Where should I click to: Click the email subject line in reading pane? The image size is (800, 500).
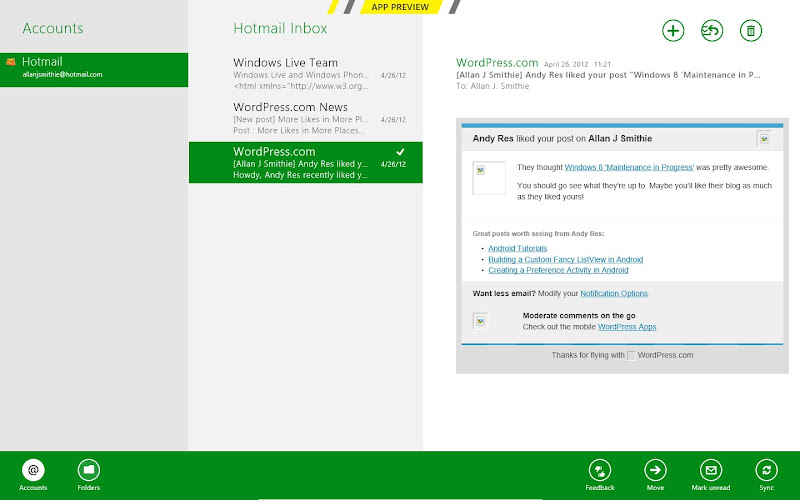coord(608,75)
